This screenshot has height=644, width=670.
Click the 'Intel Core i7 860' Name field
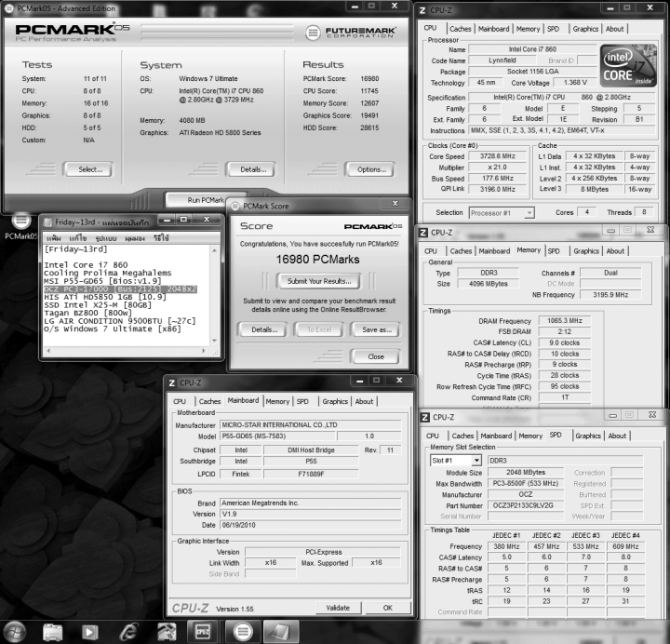click(532, 49)
